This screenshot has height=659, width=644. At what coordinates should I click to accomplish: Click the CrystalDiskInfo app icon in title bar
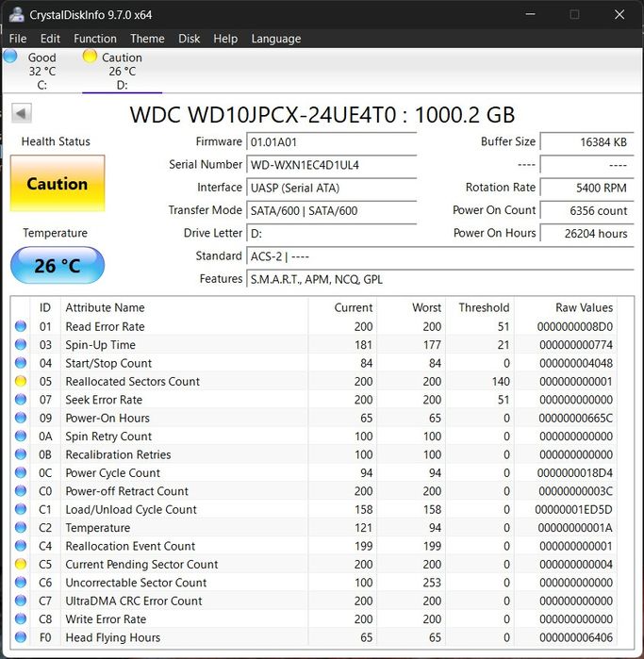pos(15,15)
